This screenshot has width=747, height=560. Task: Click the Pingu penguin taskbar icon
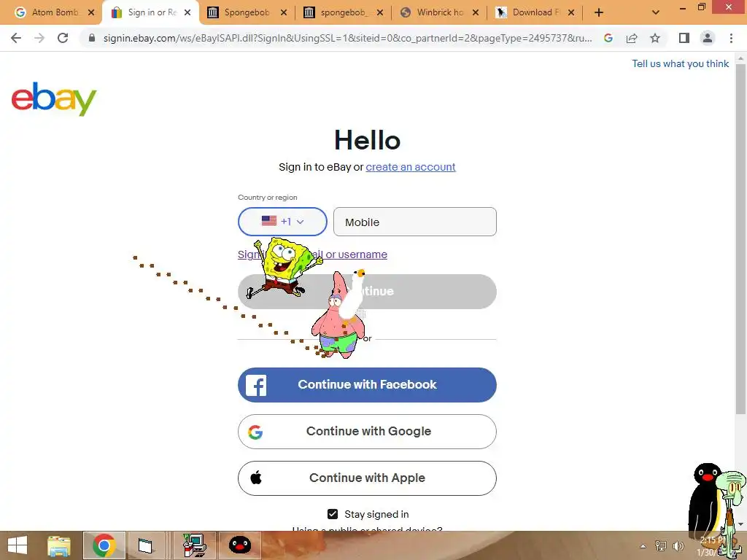coord(239,545)
